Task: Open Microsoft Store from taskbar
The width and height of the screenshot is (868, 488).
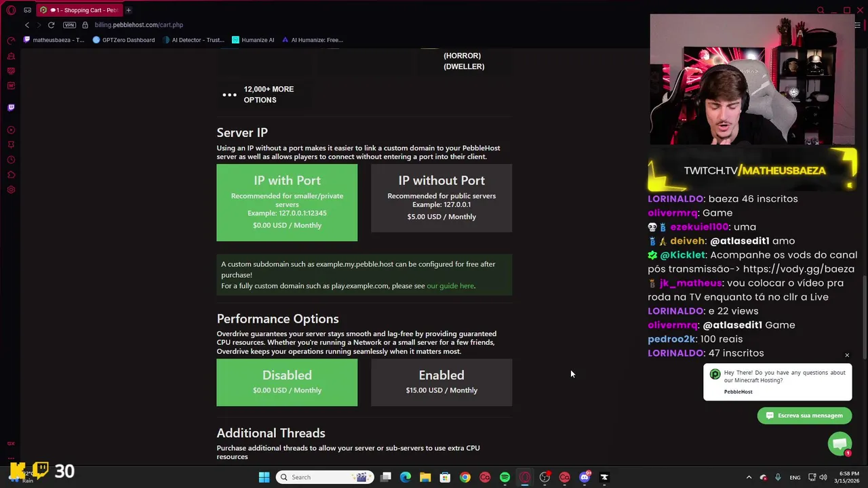Action: [x=445, y=477]
